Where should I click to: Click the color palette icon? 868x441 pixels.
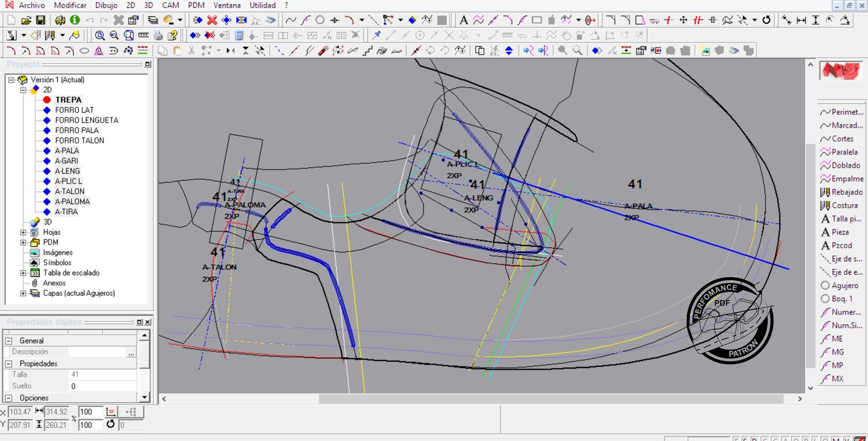point(169,20)
